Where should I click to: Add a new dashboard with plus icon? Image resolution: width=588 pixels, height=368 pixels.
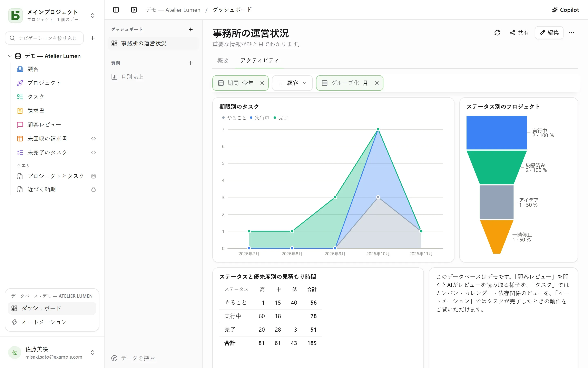[191, 29]
